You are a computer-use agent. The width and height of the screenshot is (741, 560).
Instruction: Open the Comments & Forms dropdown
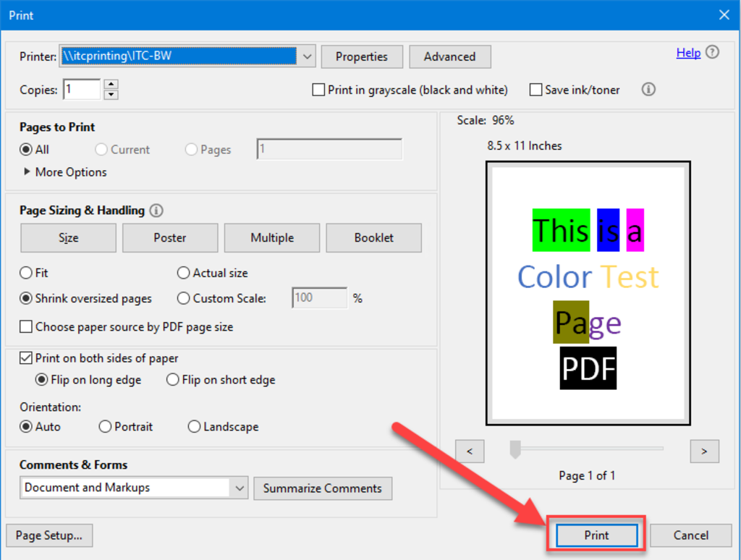pyautogui.click(x=240, y=488)
